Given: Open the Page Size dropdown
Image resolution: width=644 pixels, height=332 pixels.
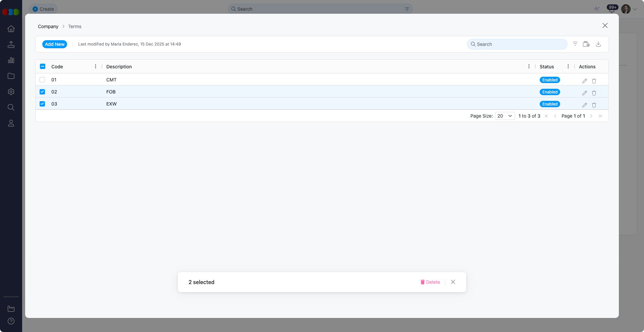Looking at the screenshot, I should click(504, 116).
